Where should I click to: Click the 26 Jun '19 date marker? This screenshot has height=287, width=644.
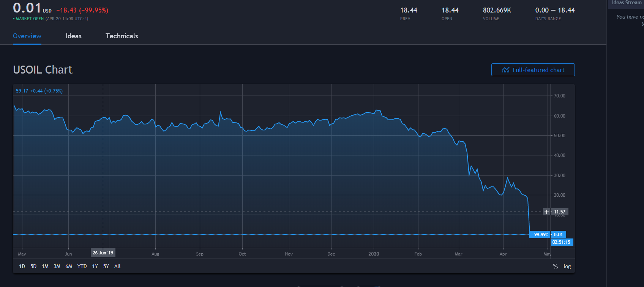pyautogui.click(x=103, y=253)
